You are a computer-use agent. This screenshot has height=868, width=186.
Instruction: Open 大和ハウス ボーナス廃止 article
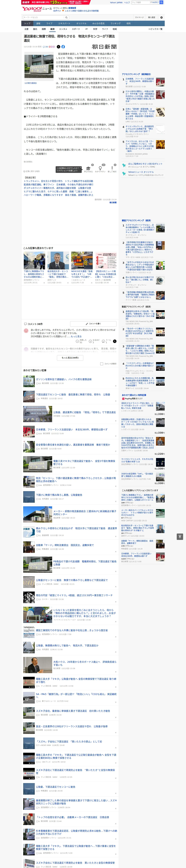point(85,663)
